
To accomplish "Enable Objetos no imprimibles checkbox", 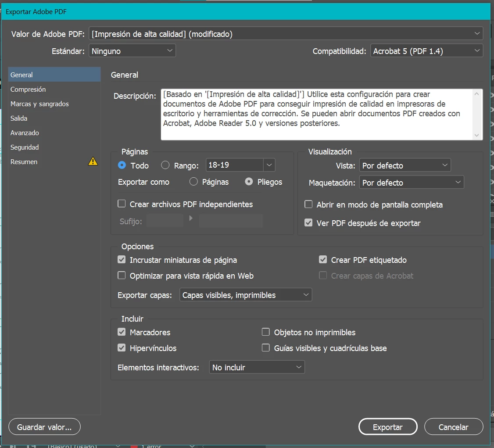I will [x=266, y=332].
